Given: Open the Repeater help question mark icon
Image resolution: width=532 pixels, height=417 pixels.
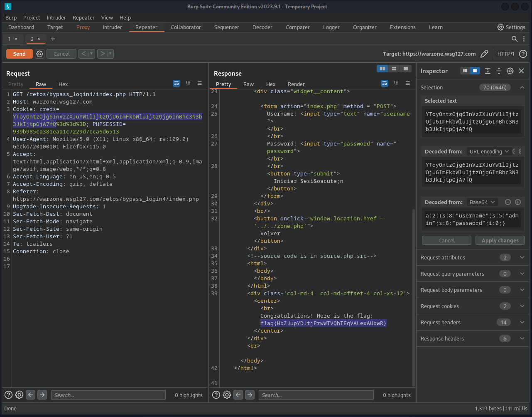Looking at the screenshot, I should pos(523,54).
